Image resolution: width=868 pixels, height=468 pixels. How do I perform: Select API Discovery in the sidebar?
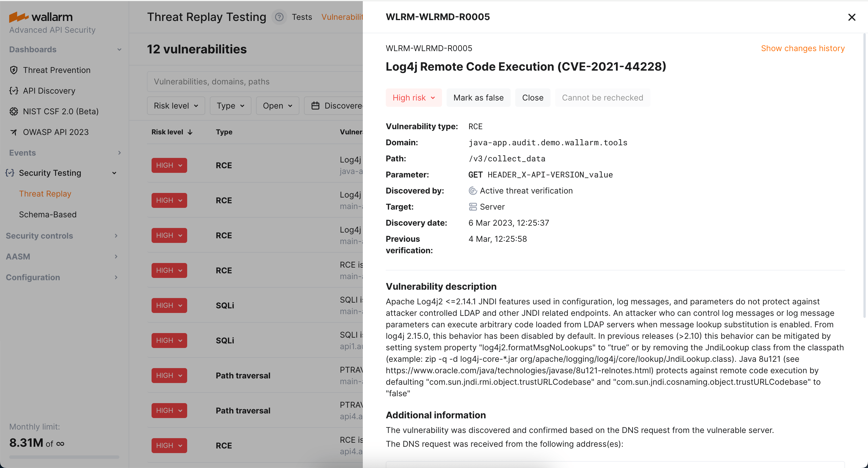point(49,91)
